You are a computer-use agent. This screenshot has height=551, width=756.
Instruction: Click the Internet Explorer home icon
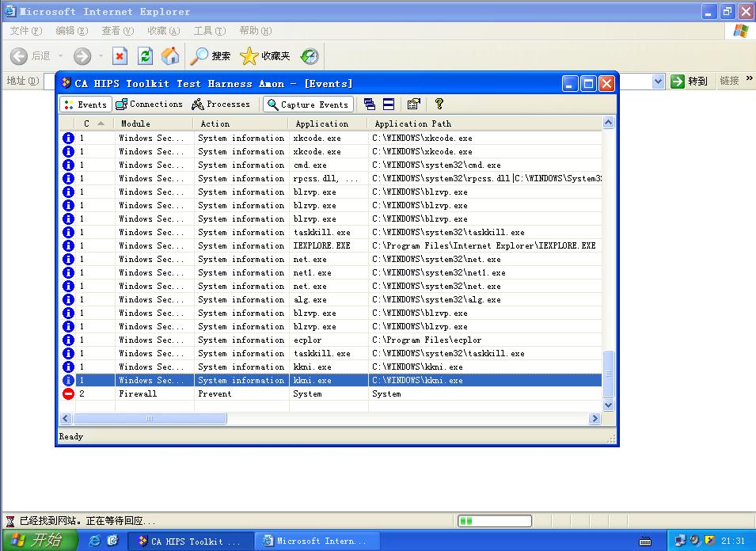click(x=170, y=55)
